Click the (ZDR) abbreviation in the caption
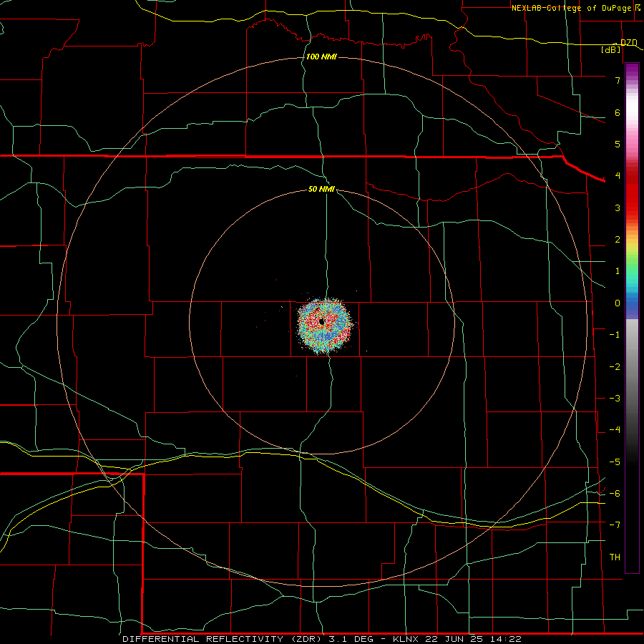Screen dimensions: 644x644 tap(306, 639)
